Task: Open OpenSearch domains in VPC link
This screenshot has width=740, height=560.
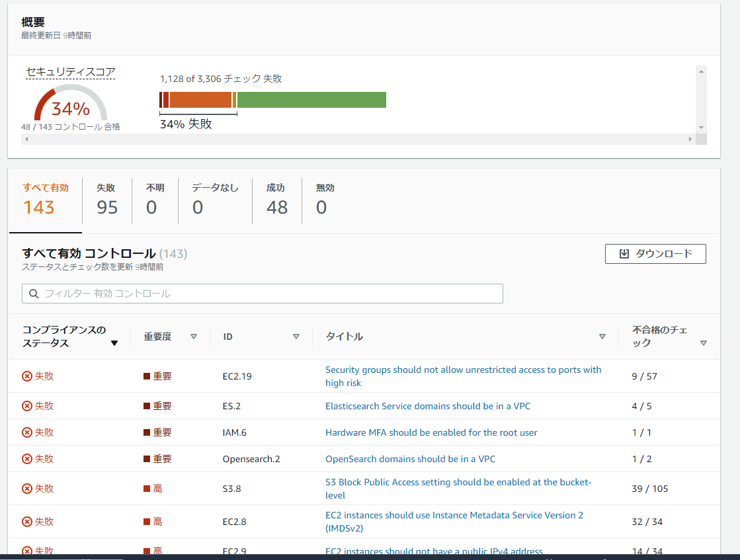Action: coord(410,459)
